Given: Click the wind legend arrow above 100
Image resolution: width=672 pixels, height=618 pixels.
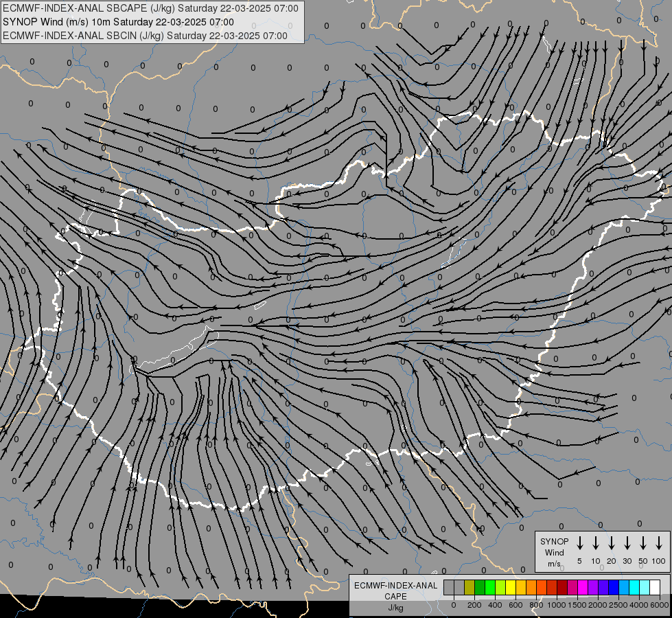Looking at the screenshot, I should tap(659, 543).
